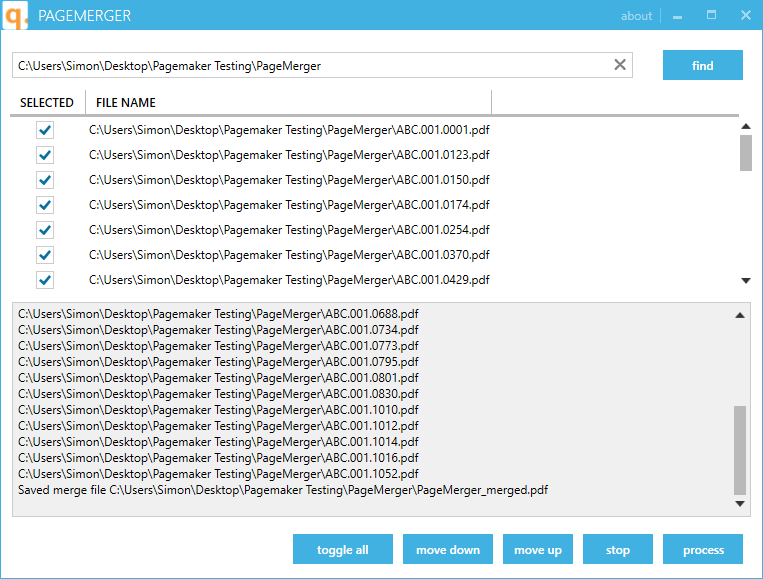This screenshot has height=579, width=763.
Task: Select file row ABC.001.0429.pdf
Action: pyautogui.click(x=289, y=280)
